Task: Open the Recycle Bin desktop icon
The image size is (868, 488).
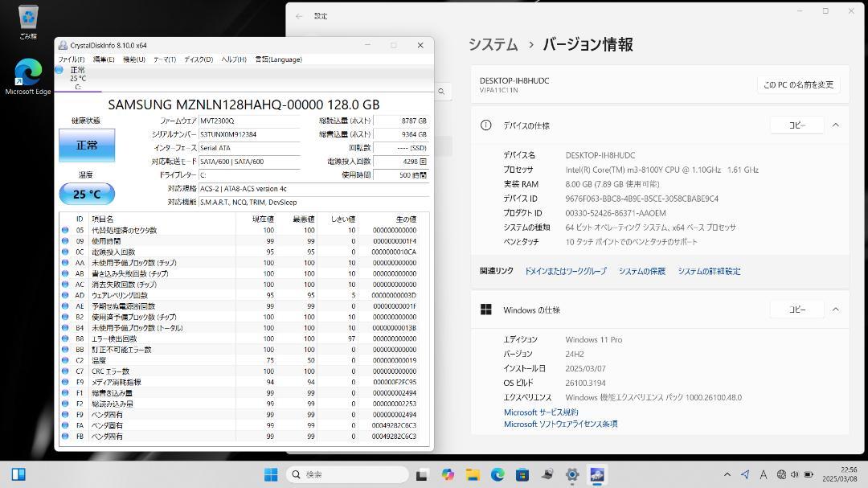Action: (x=27, y=23)
